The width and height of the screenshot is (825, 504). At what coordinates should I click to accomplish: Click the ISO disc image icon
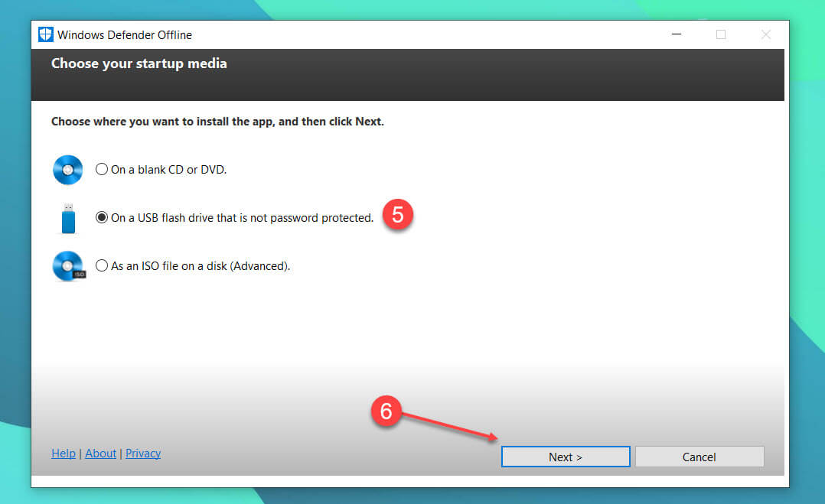click(68, 266)
